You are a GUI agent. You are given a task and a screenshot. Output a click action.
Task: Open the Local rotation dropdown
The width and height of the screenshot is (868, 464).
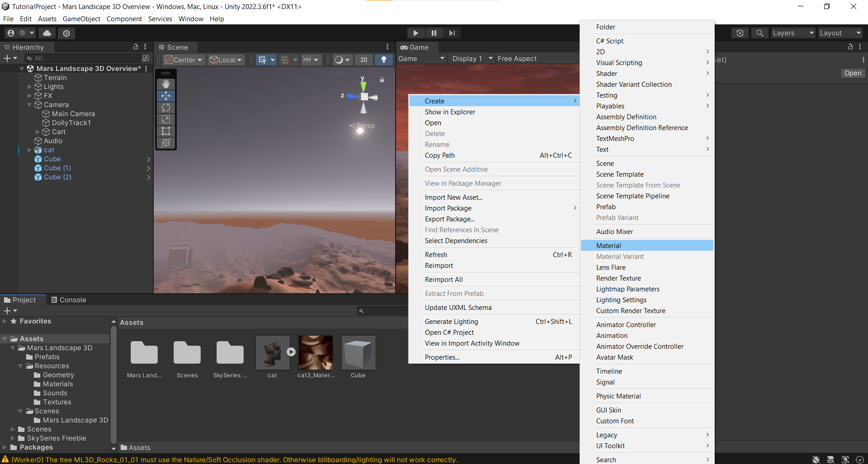tap(226, 60)
